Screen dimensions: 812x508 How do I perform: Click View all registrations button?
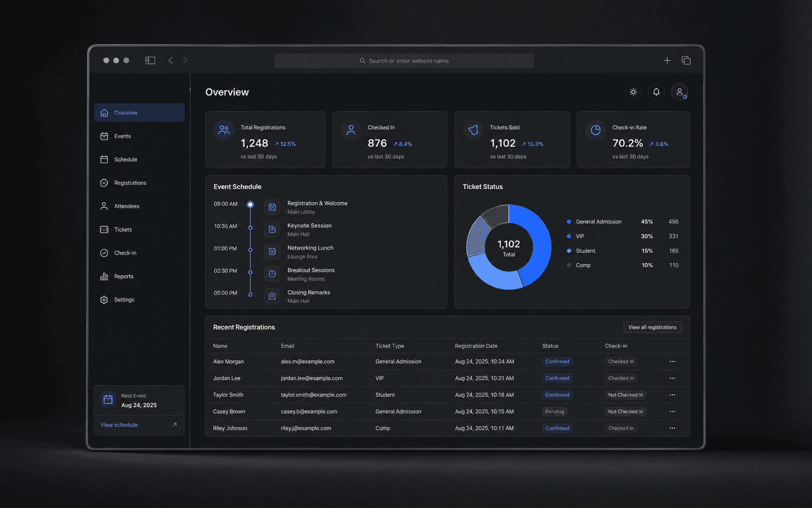[x=652, y=327]
